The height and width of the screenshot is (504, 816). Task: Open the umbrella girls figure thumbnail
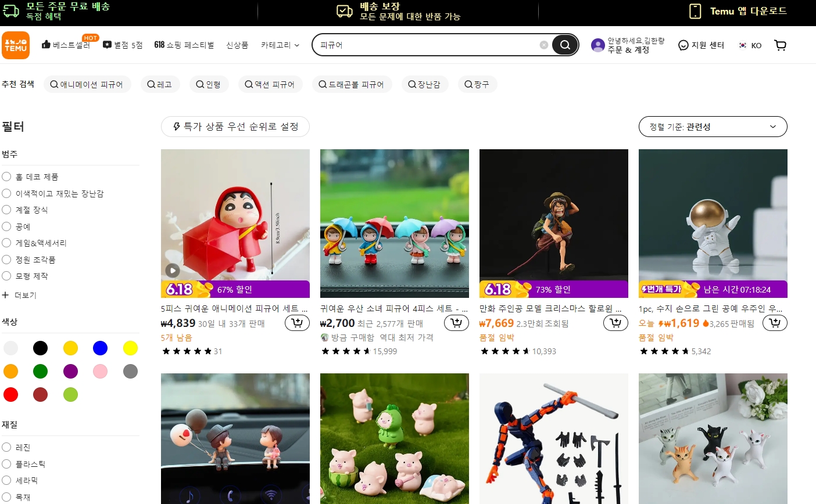click(395, 224)
